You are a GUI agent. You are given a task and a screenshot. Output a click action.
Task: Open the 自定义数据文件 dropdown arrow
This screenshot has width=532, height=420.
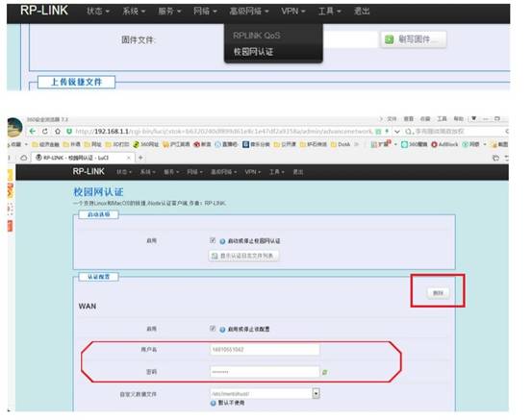316,393
